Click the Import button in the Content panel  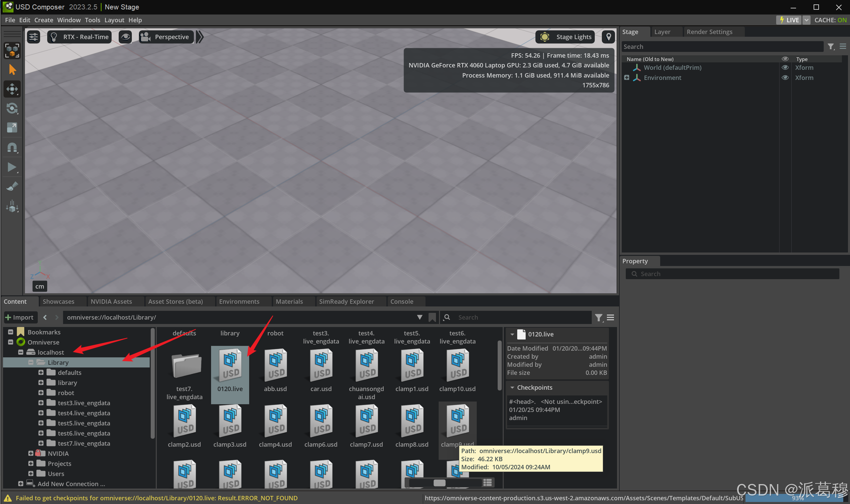(x=20, y=317)
